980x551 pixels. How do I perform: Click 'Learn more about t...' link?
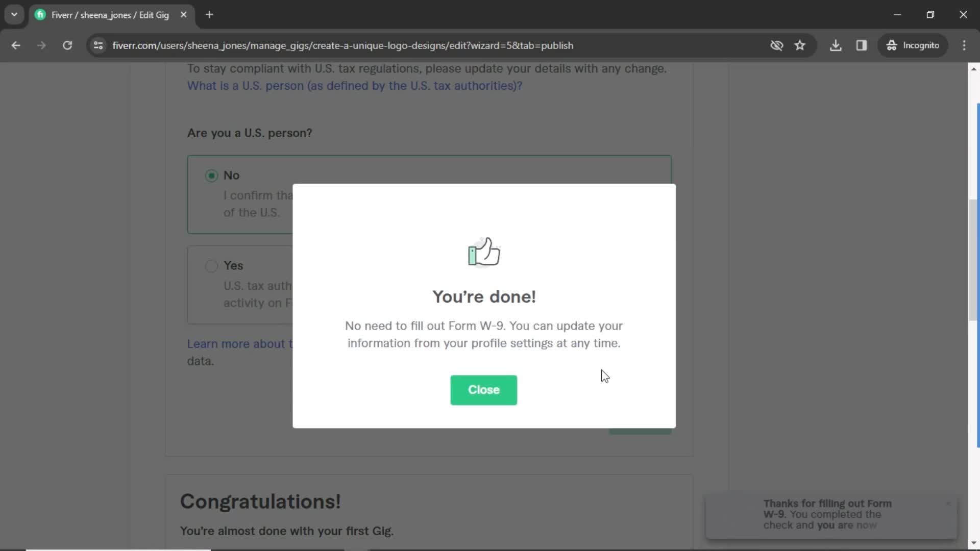click(239, 343)
